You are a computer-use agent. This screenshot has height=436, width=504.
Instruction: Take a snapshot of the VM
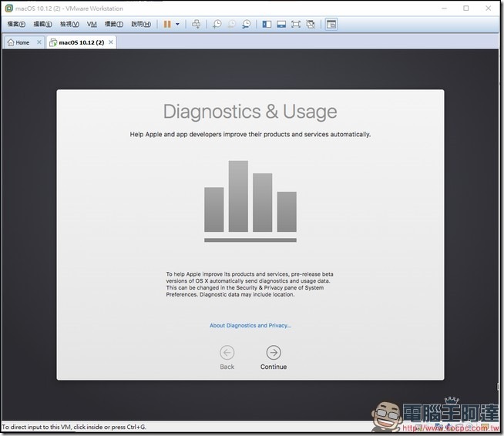(x=217, y=24)
